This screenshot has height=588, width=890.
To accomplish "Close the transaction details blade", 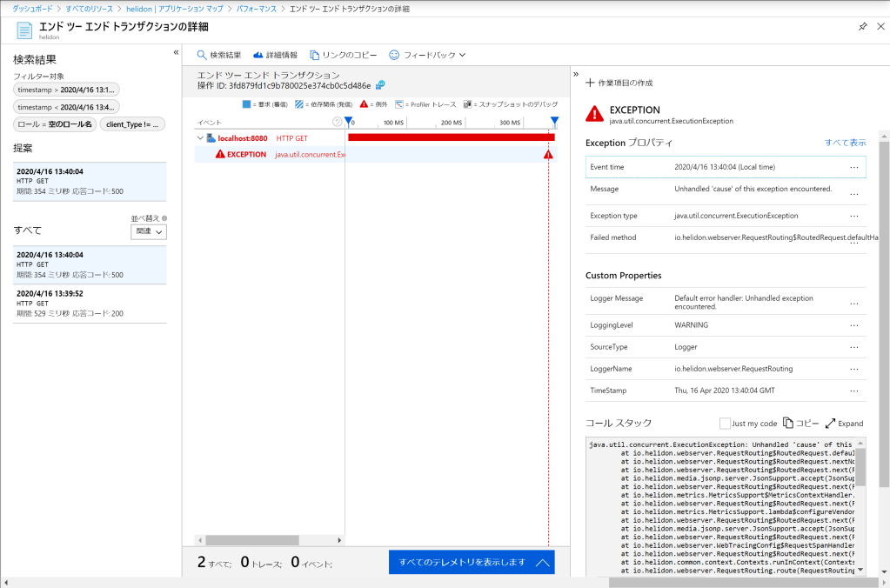I will pyautogui.click(x=879, y=27).
